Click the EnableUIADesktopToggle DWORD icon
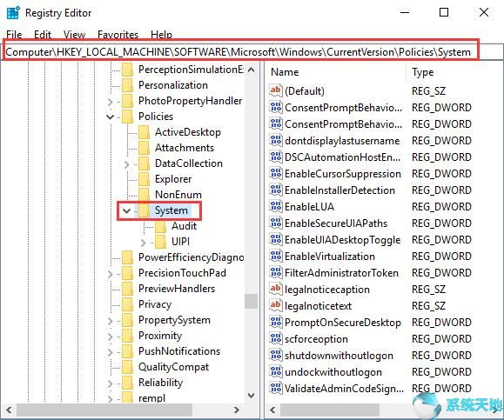This screenshot has width=504, height=420. click(x=275, y=239)
